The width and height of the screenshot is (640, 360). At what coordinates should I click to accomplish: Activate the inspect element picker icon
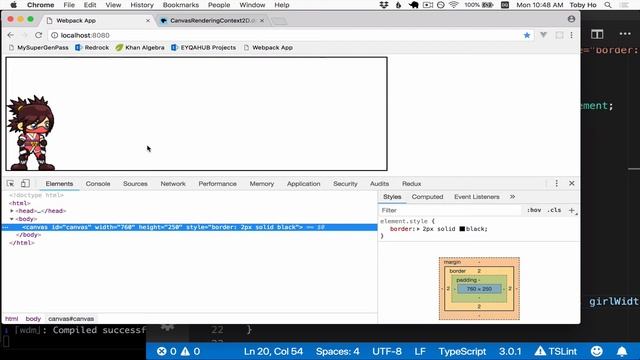pos(11,184)
